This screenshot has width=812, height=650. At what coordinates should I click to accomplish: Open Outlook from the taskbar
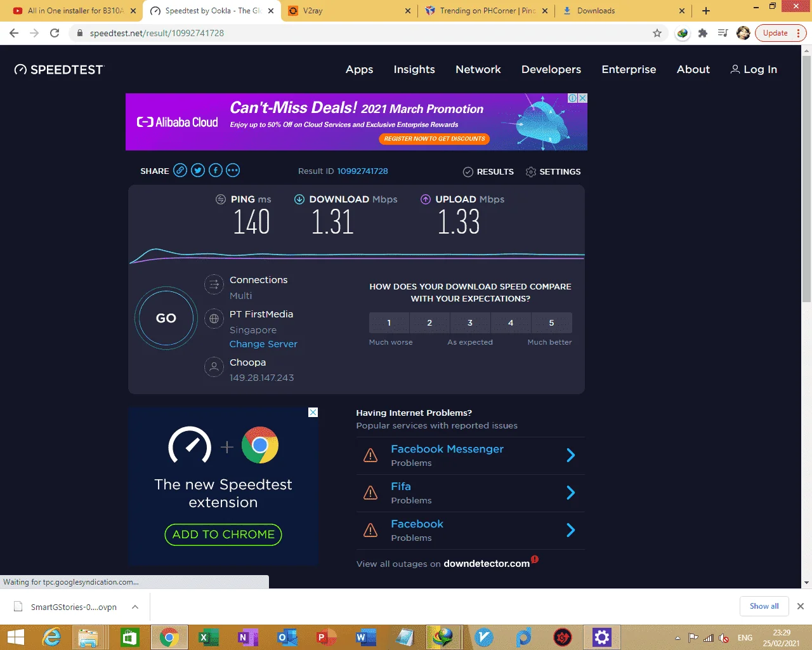tap(287, 637)
